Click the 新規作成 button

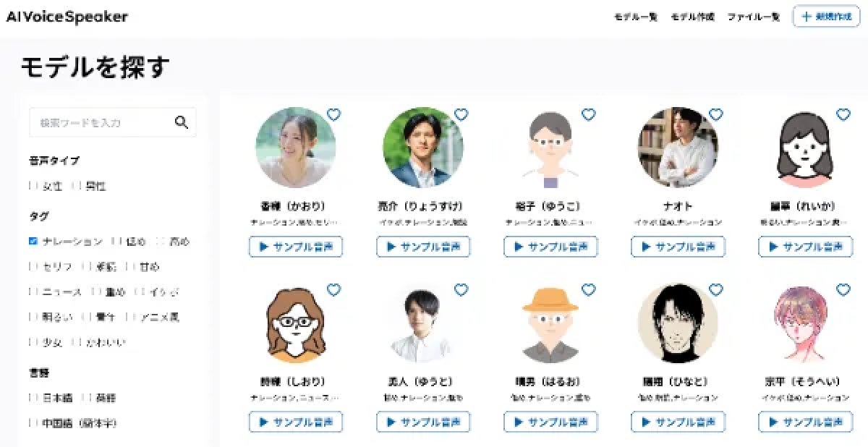[826, 17]
